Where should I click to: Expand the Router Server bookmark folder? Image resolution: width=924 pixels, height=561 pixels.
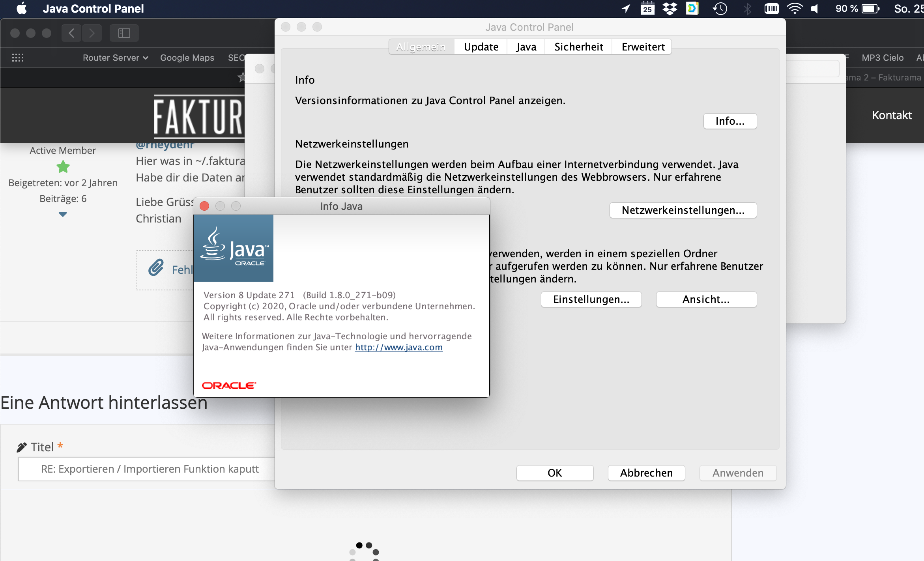115,58
